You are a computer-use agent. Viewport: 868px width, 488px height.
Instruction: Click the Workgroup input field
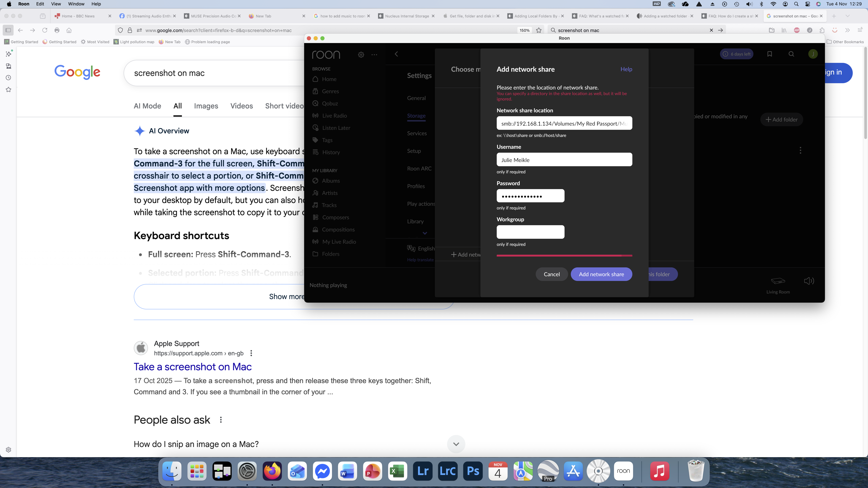[530, 232]
